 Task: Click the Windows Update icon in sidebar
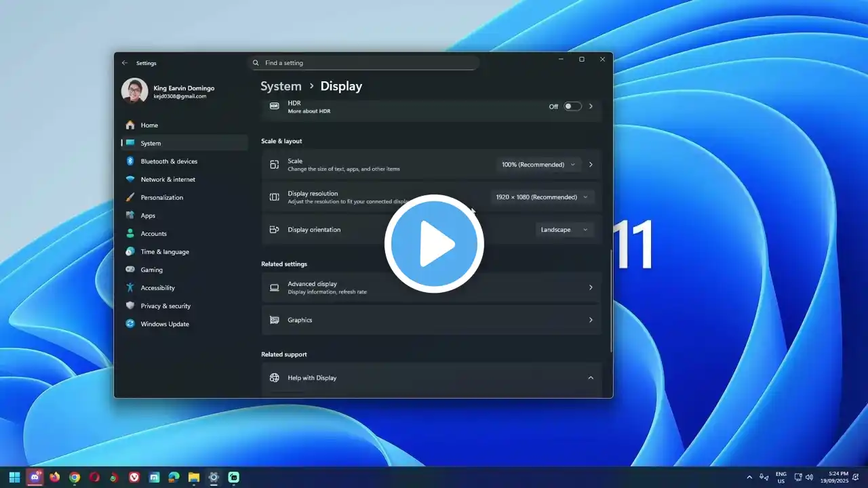(130, 324)
